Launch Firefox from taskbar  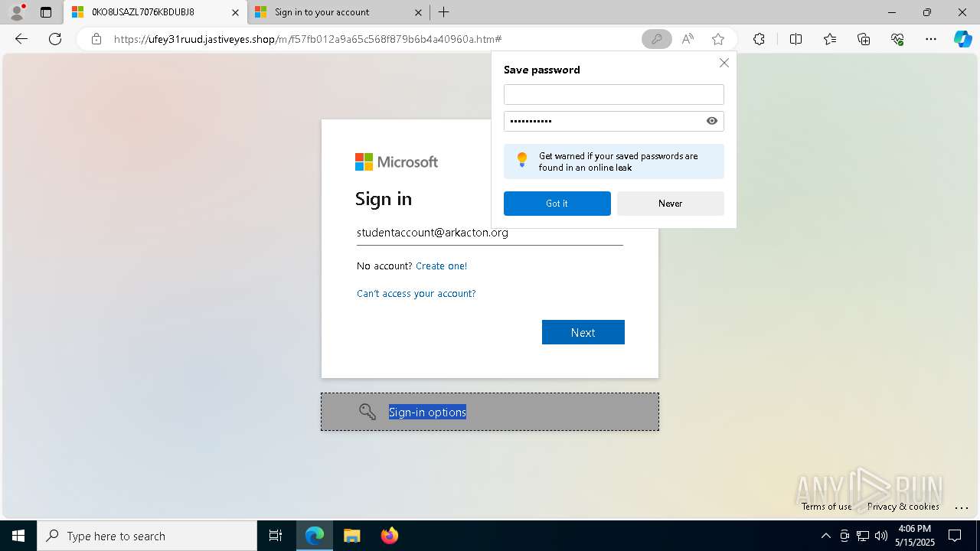tap(390, 536)
